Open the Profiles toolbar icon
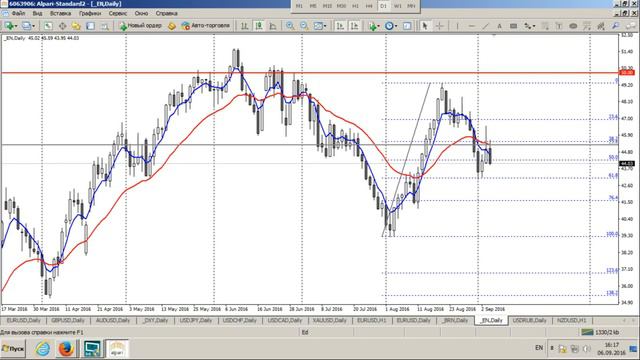The image size is (640, 360). [x=26, y=26]
